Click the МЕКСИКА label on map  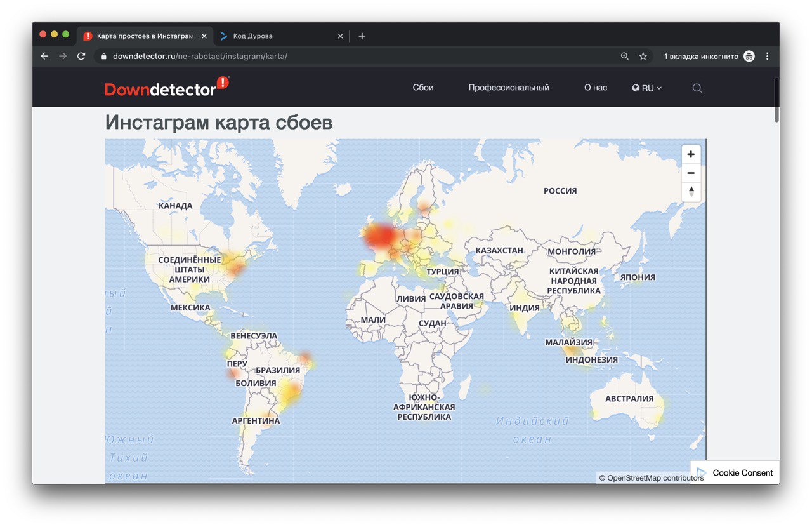(x=190, y=307)
